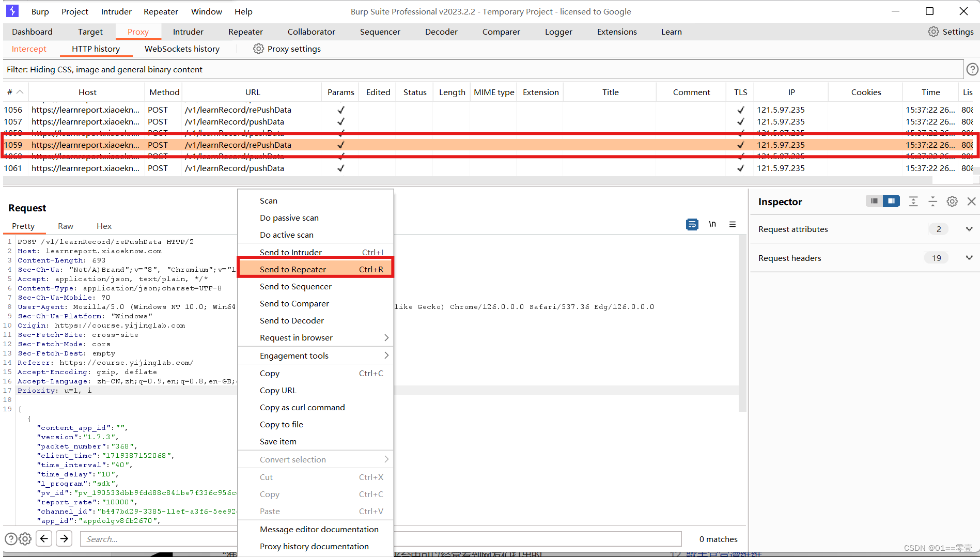Open the Intercept sub-tab
The image size is (980, 557).
(x=29, y=49)
